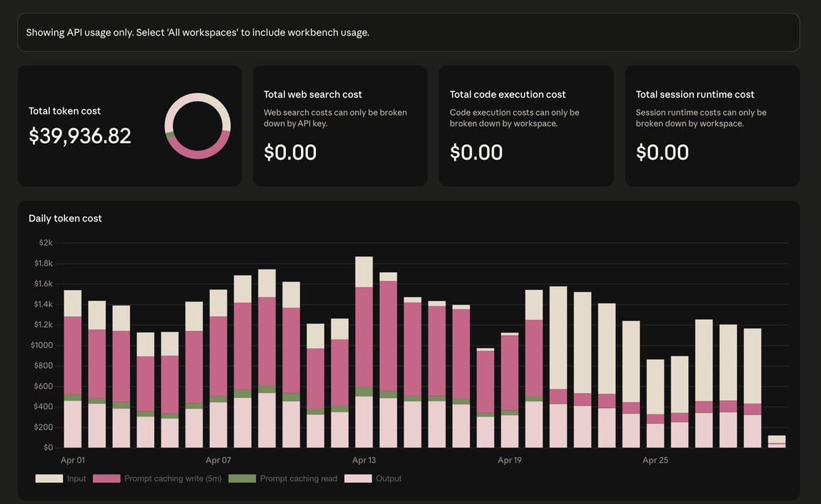Click the Prompt caching write (5m) legend swatch
The width and height of the screenshot is (821, 504).
[106, 479]
